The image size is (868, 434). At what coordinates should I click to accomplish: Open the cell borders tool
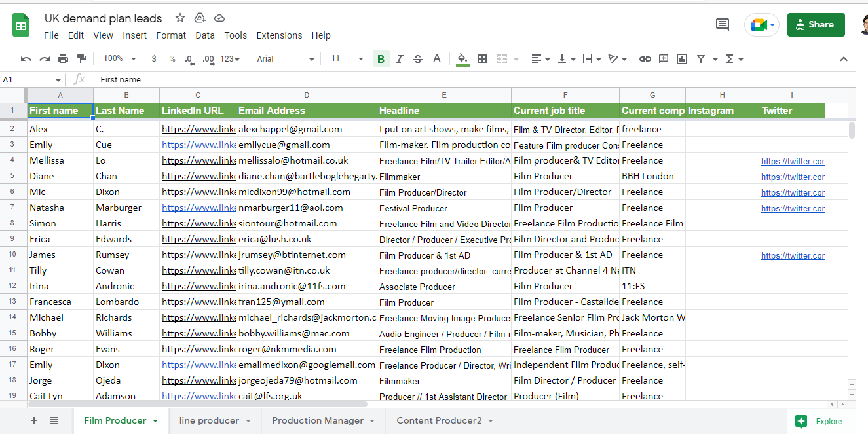pos(482,59)
